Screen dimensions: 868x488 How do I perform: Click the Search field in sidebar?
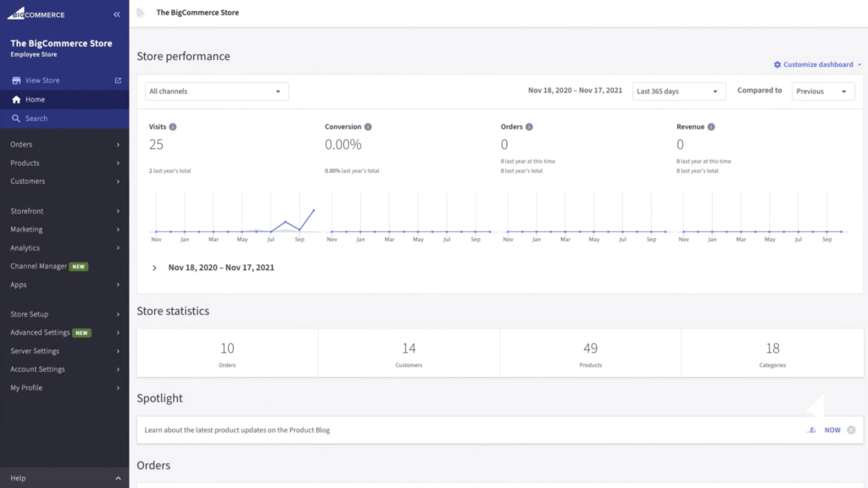(x=64, y=119)
